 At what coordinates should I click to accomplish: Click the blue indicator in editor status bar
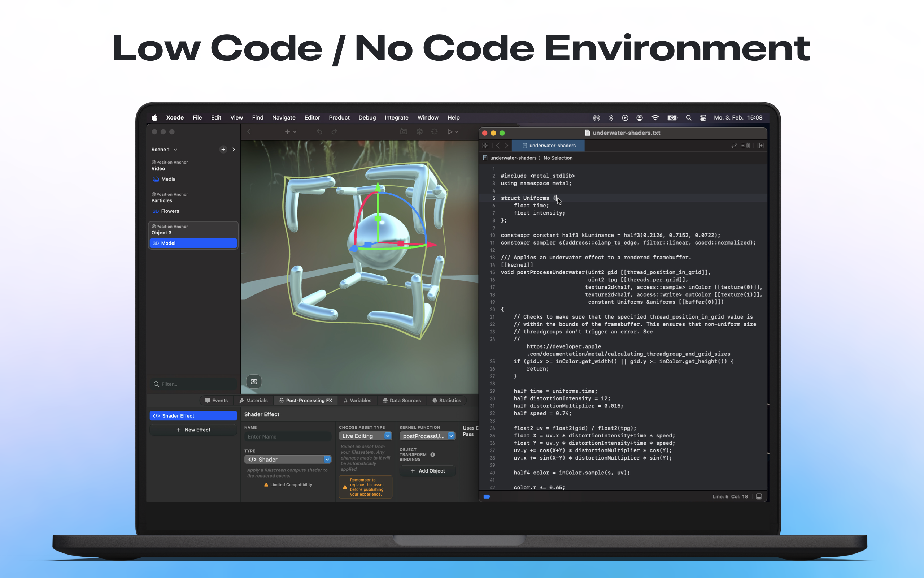(x=487, y=497)
